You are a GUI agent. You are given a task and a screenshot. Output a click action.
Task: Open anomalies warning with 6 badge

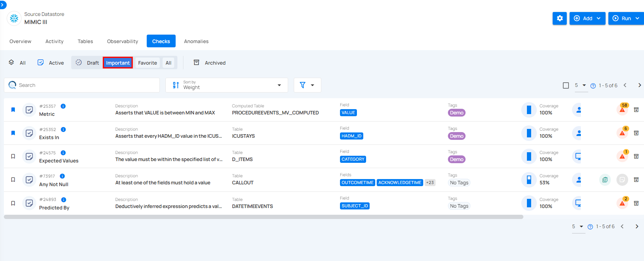pos(622,132)
